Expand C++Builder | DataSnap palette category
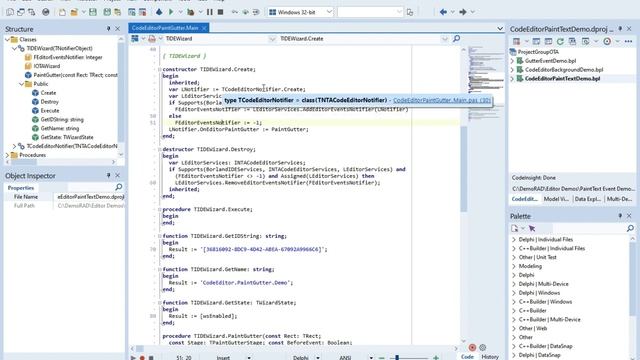The height and width of the screenshot is (360, 640). click(x=514, y=346)
